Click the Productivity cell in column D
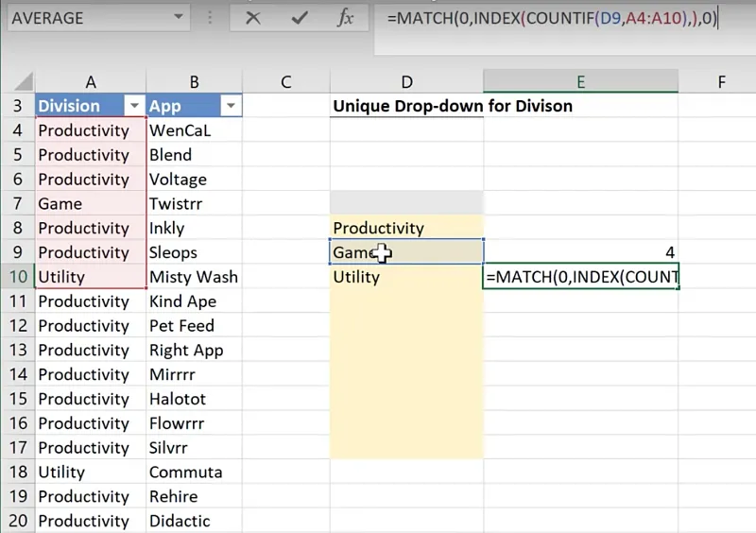 point(406,228)
